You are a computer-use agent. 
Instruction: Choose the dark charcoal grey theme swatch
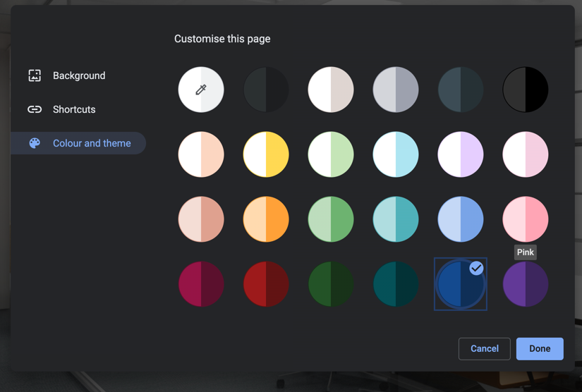pos(266,90)
